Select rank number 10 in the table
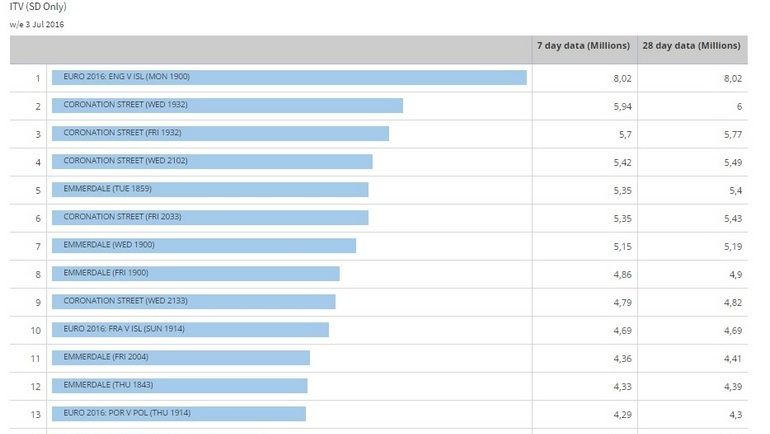Viewport: 770px width, 434px height. click(37, 330)
